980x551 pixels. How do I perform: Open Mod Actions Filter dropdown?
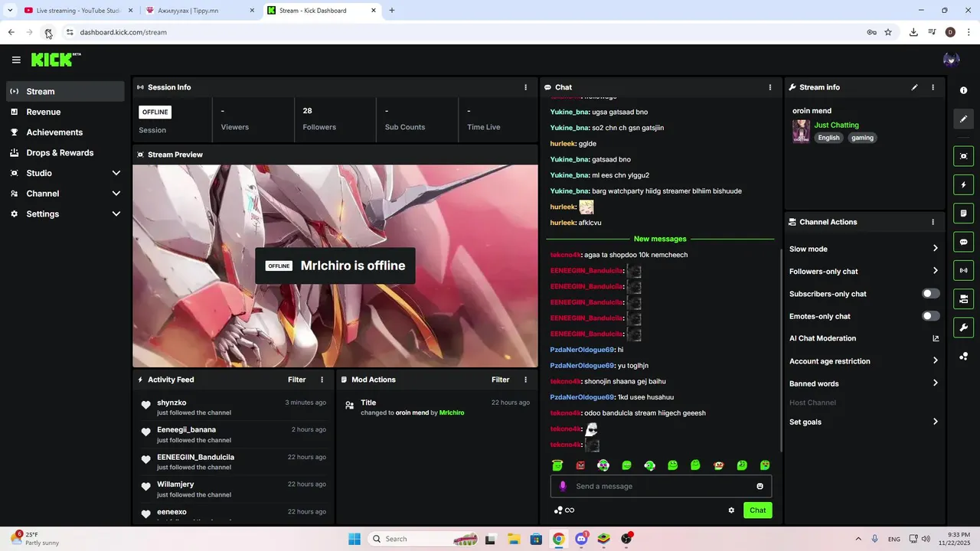tap(501, 380)
